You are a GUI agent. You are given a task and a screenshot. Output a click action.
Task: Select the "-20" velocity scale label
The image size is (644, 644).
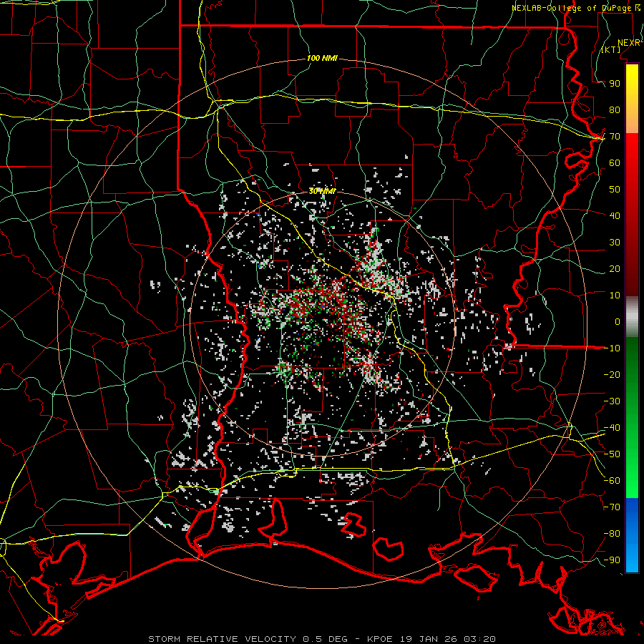point(612,375)
